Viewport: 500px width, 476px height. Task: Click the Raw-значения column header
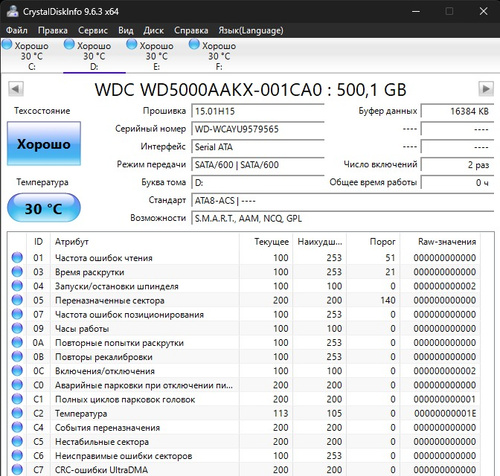click(x=440, y=241)
